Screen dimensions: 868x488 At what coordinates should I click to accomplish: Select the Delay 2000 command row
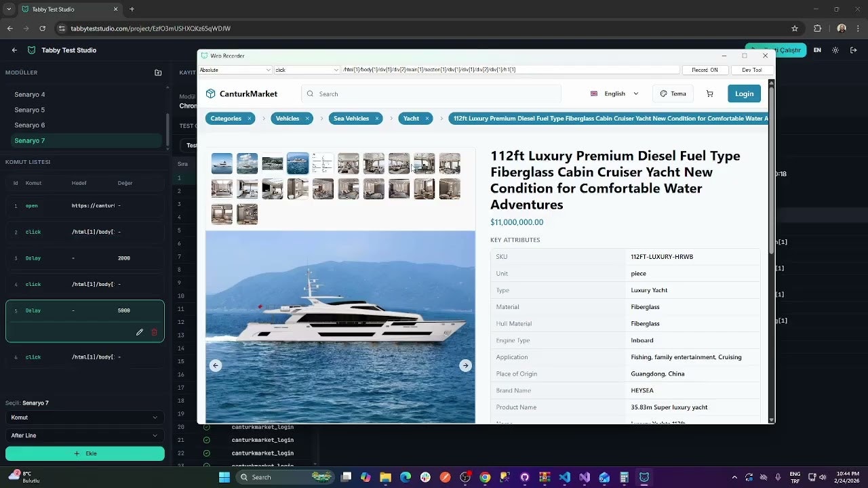coord(85,258)
